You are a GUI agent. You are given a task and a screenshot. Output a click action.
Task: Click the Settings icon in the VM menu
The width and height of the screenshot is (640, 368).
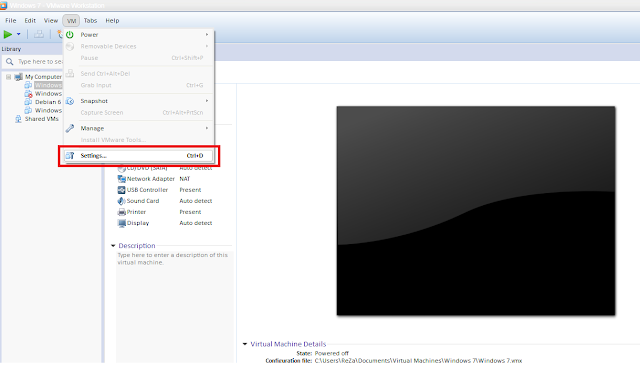(x=70, y=155)
